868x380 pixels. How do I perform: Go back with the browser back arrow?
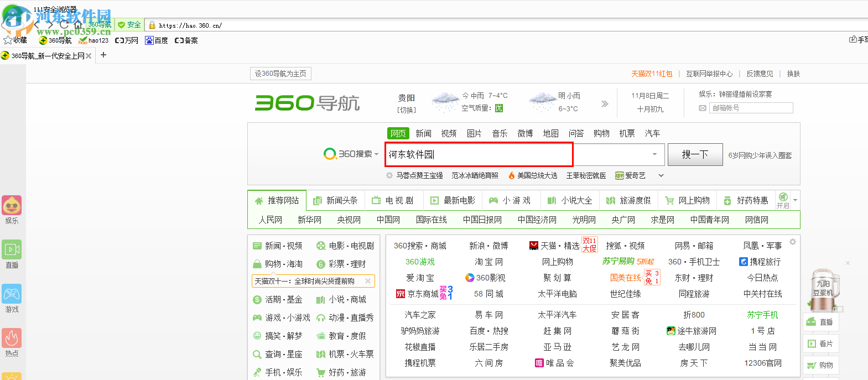click(37, 25)
